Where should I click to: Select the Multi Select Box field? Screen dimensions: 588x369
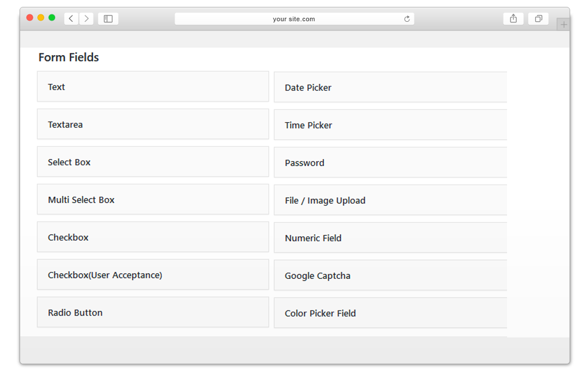click(153, 199)
